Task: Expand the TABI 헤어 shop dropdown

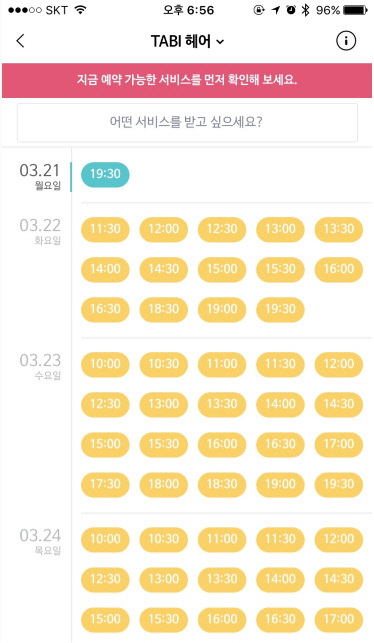Action: click(x=187, y=41)
